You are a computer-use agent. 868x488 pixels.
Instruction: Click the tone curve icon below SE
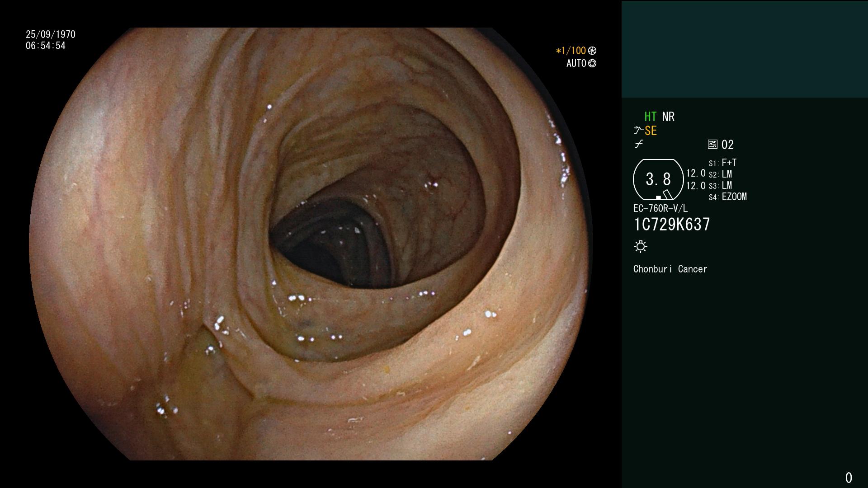click(639, 144)
